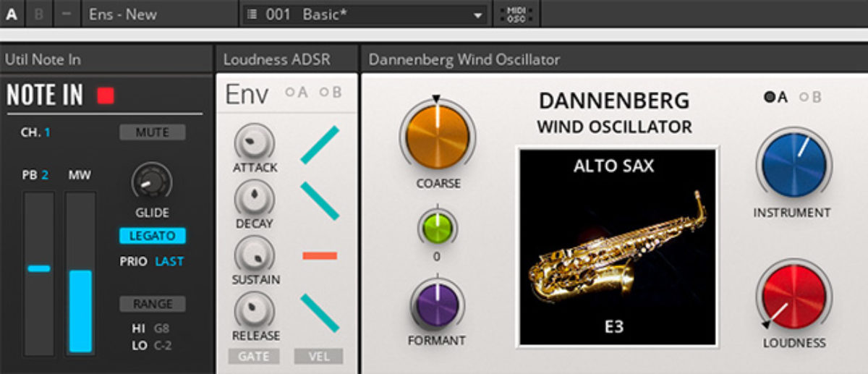Toggle the LEGATO button
This screenshot has height=374, width=868.
tap(153, 236)
